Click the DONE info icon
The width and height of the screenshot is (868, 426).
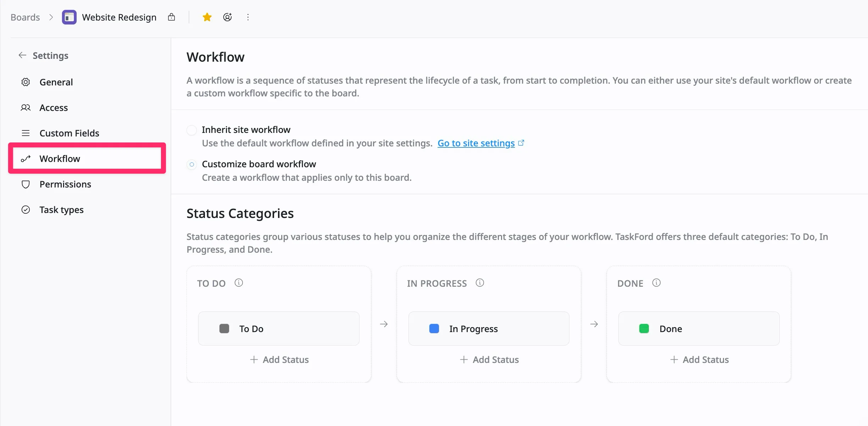(x=656, y=283)
